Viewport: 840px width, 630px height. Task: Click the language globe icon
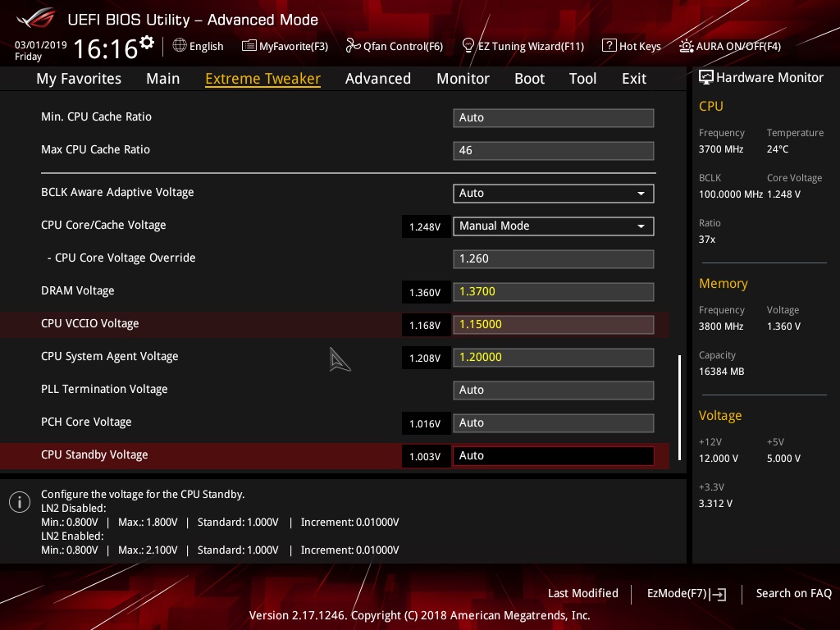(180, 46)
